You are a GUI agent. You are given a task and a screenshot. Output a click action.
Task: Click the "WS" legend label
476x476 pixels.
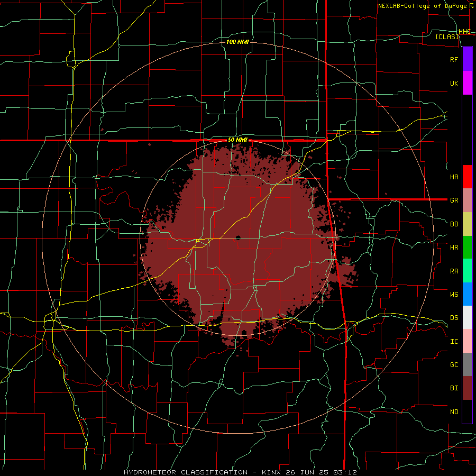(x=454, y=294)
